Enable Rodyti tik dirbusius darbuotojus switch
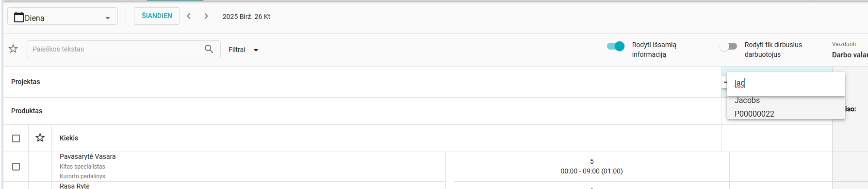868x189 pixels. [x=728, y=46]
